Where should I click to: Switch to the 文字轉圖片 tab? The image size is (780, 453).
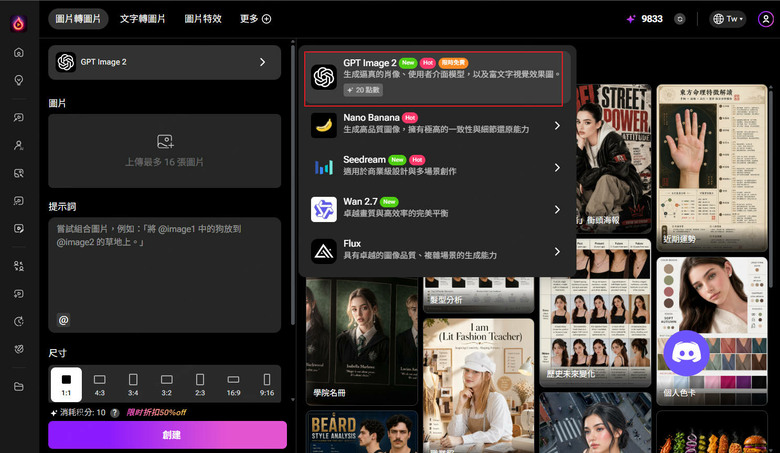point(142,19)
